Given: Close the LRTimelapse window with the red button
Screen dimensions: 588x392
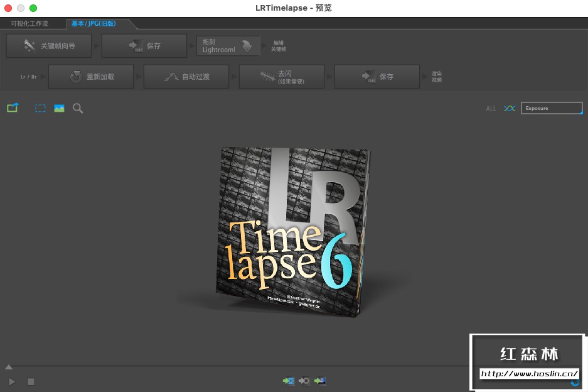Looking at the screenshot, I should point(8,8).
